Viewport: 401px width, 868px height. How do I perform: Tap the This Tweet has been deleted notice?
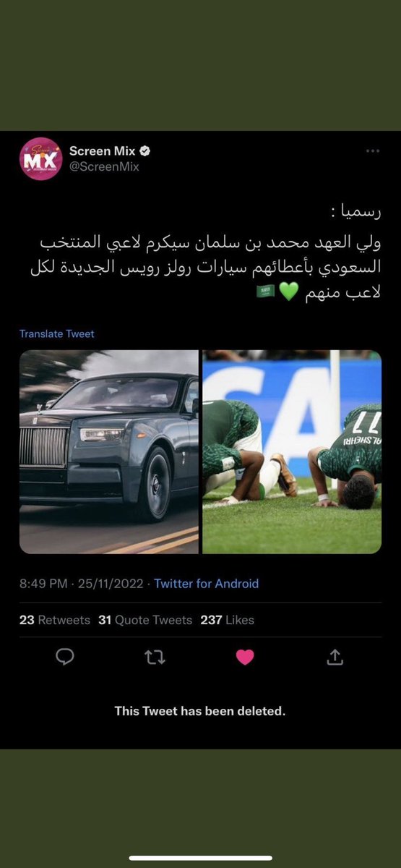point(200,711)
